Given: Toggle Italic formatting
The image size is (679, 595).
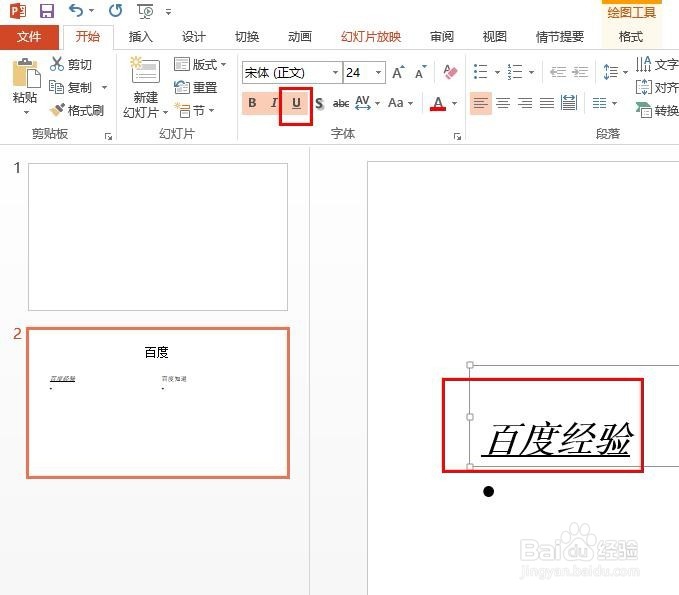Looking at the screenshot, I should click(274, 103).
